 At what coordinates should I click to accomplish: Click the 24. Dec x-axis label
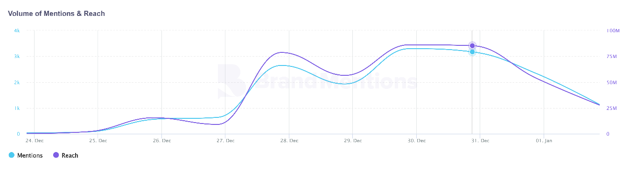pyautogui.click(x=34, y=141)
